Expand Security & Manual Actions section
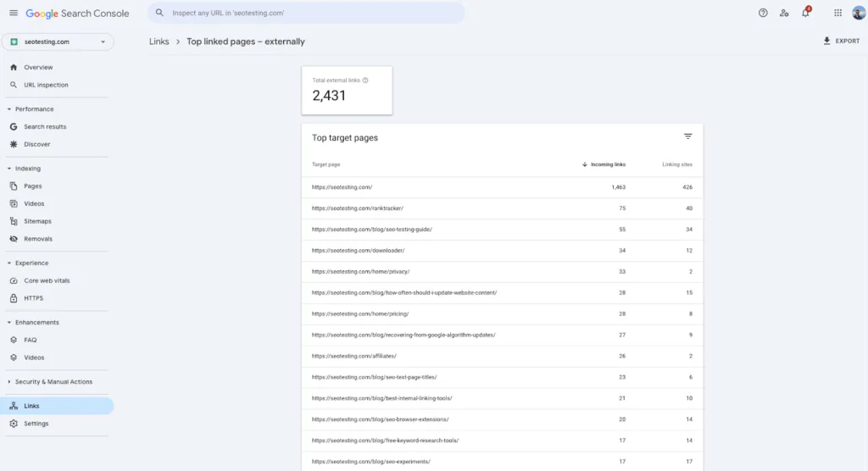This screenshot has width=868, height=471. pyautogui.click(x=8, y=382)
